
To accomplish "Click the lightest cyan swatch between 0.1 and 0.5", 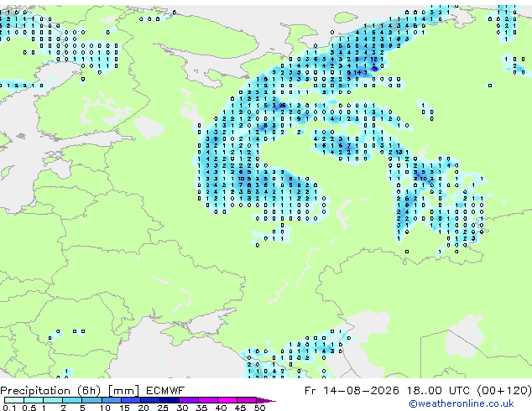I will pyautogui.click(x=14, y=400).
